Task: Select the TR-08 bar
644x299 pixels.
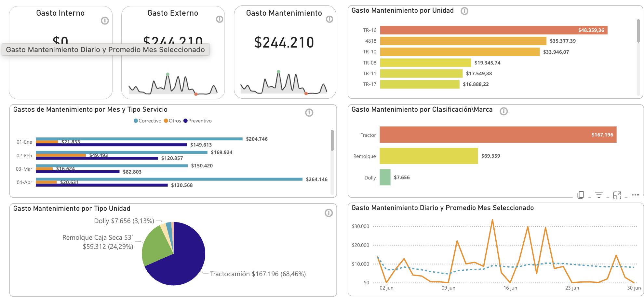Action: [425, 63]
